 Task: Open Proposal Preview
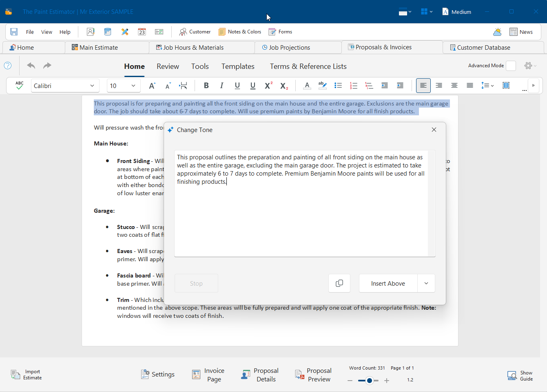313,375
